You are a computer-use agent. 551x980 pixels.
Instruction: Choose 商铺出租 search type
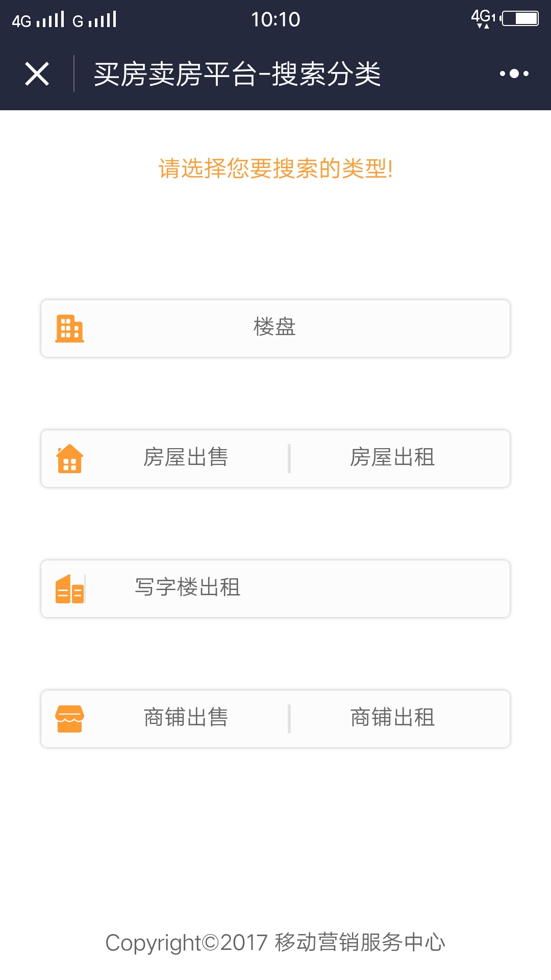[x=392, y=718]
